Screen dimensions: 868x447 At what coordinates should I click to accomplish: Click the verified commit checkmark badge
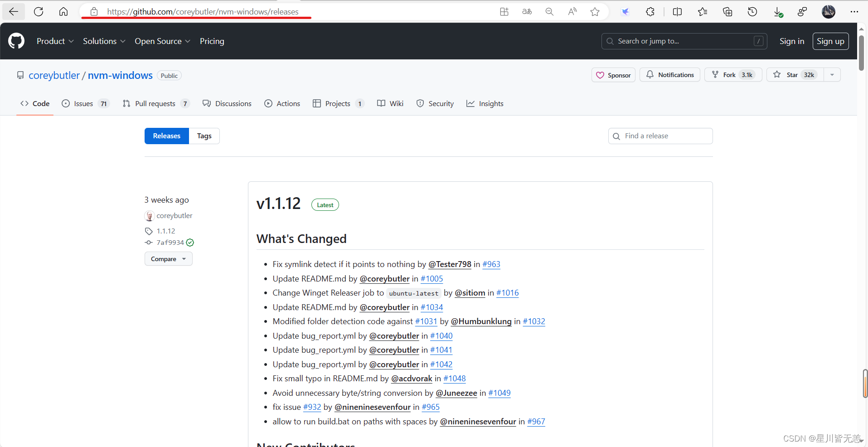190,243
